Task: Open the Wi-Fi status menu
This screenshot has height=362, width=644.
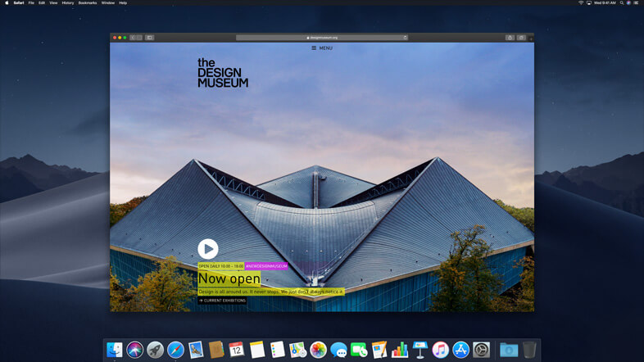Action: (580, 3)
